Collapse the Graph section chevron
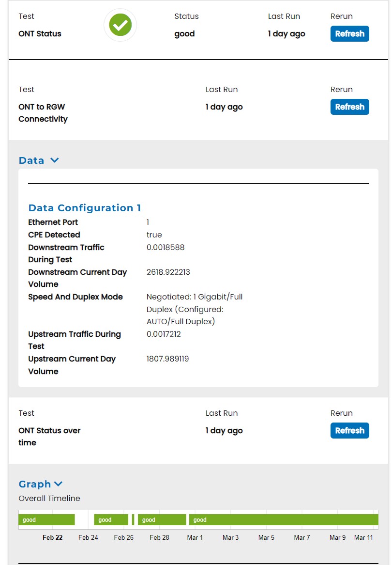Image resolution: width=392 pixels, height=565 pixels. (x=59, y=484)
